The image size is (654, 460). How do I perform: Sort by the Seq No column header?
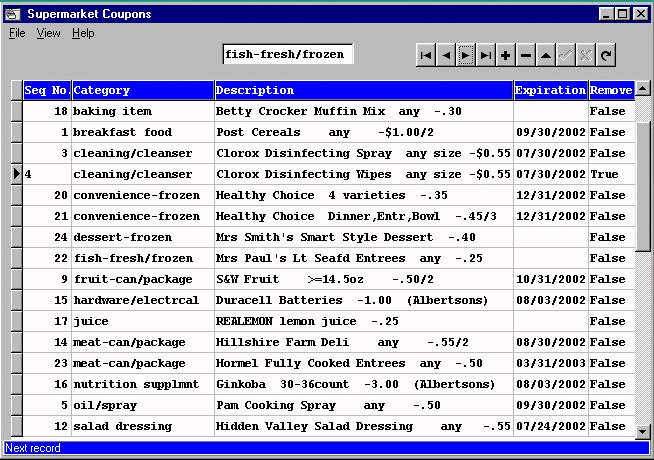coord(47,90)
